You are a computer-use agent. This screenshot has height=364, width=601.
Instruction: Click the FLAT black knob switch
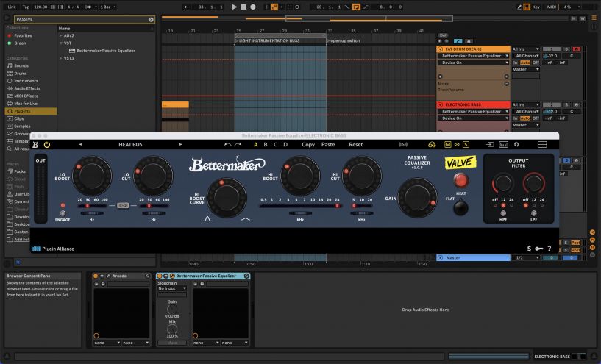pos(460,207)
